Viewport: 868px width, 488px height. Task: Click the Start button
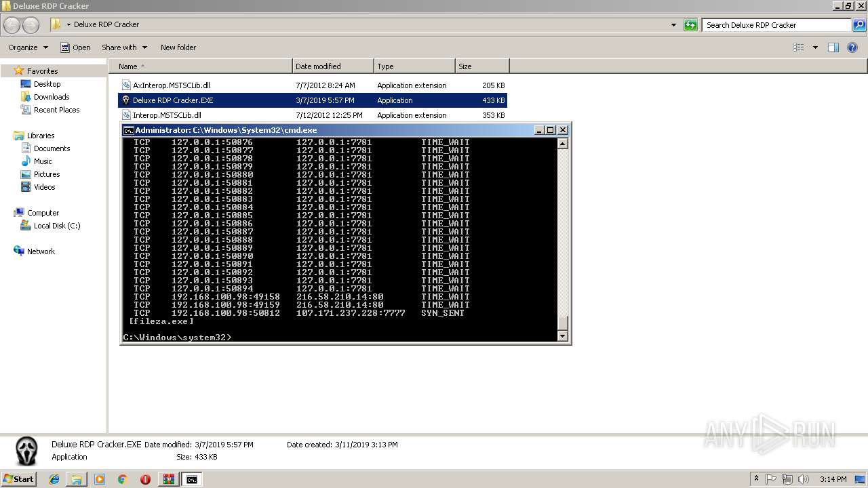point(19,479)
